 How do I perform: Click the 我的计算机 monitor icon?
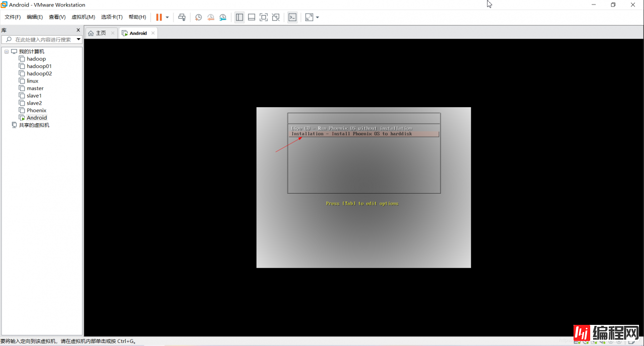click(x=14, y=51)
